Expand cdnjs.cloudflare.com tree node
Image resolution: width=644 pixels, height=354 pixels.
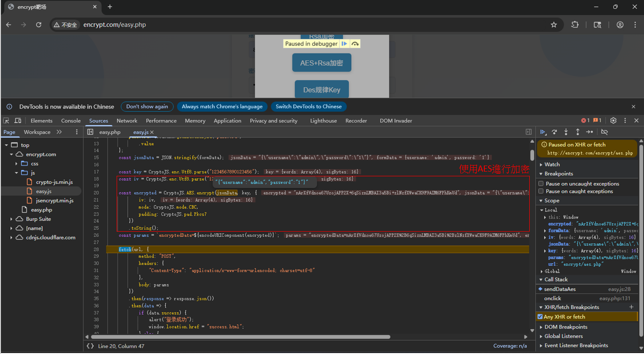[12, 238]
